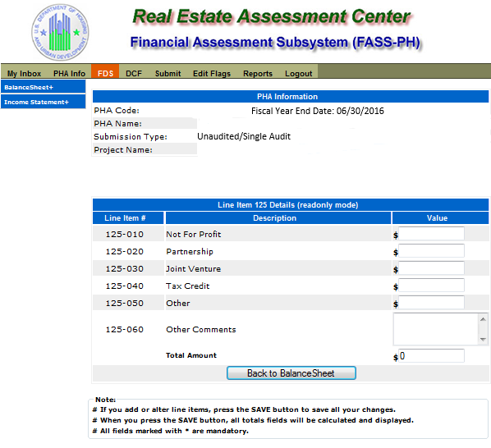Click the comments scrollbar down arrow
The width and height of the screenshot is (491, 448).
pyautogui.click(x=483, y=340)
